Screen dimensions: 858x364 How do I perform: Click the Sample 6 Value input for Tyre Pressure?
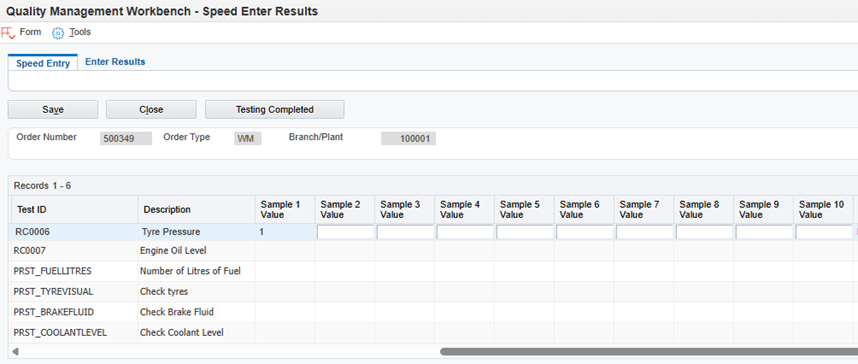(584, 232)
